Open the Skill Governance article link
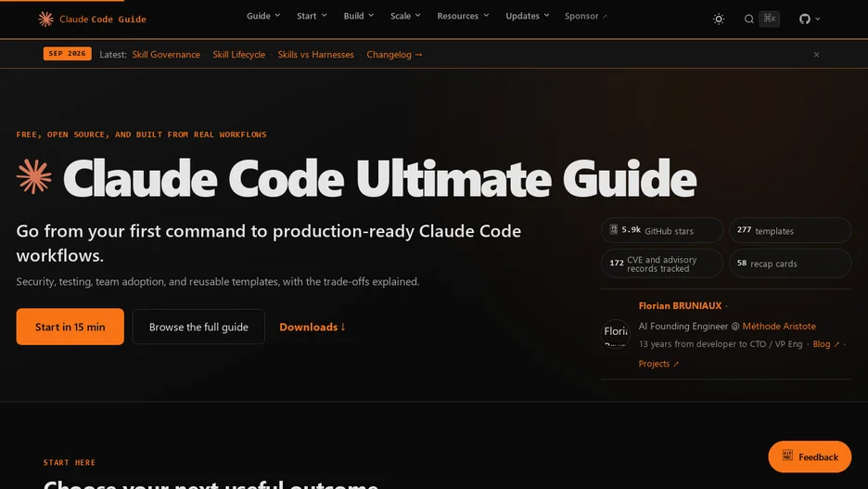 click(166, 54)
